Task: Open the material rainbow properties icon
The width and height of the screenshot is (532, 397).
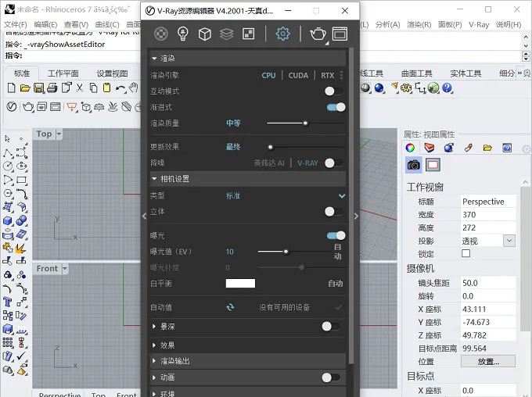Action: (x=410, y=148)
